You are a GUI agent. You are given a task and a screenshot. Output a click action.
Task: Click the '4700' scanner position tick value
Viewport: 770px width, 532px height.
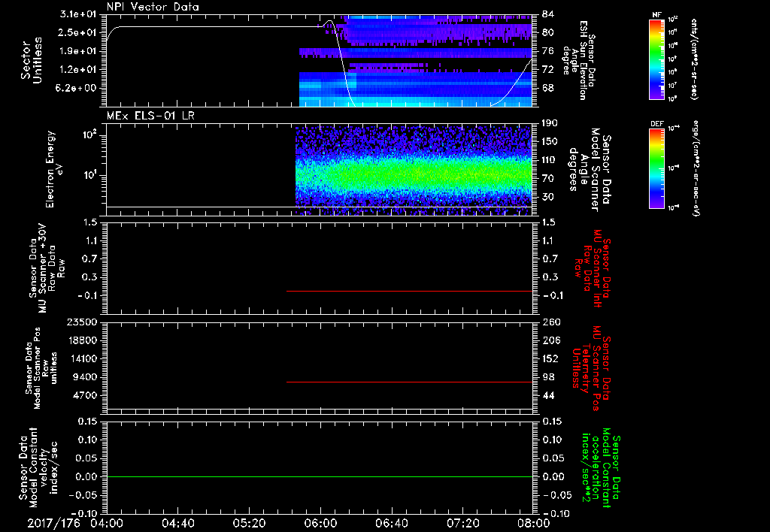(x=85, y=395)
